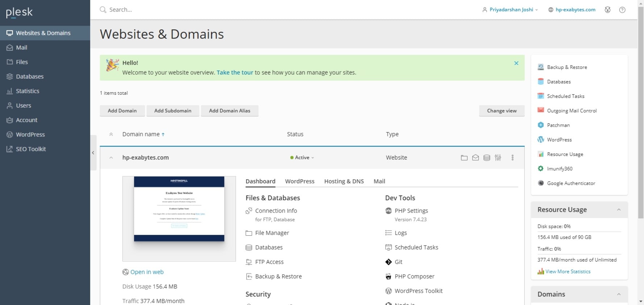Click the Change view button
The image size is (644, 305).
[502, 111]
